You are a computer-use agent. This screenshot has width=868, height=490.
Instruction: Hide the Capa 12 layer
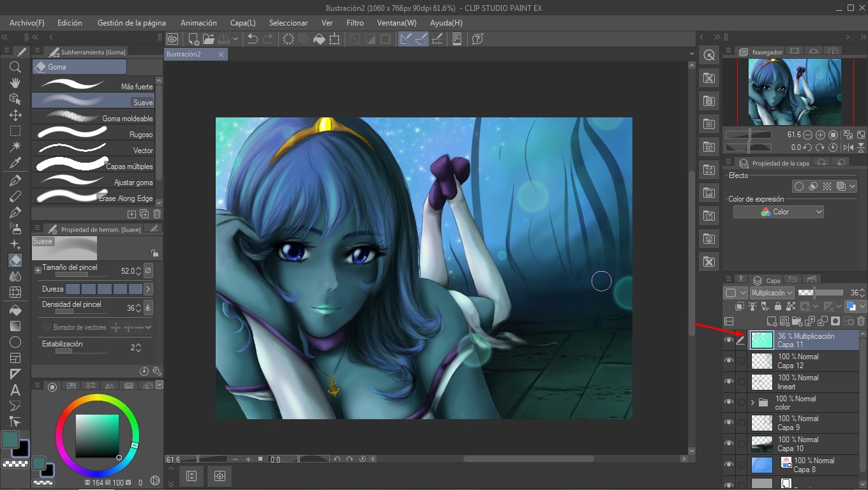[x=729, y=361]
